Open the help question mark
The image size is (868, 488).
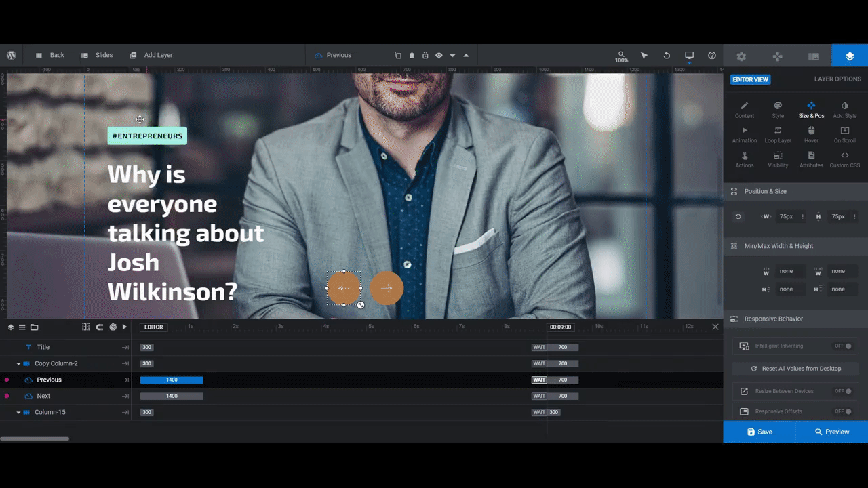point(711,55)
